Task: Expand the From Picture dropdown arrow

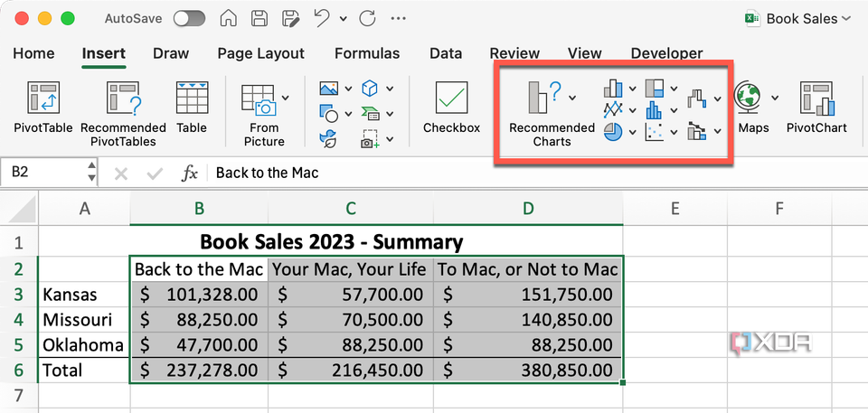Action: 285,98
